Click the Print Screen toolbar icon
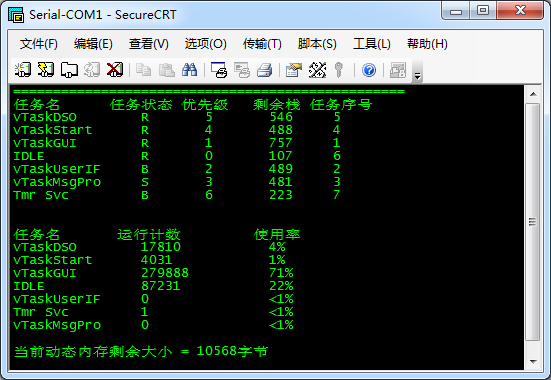The width and height of the screenshot is (551, 380). tap(219, 70)
